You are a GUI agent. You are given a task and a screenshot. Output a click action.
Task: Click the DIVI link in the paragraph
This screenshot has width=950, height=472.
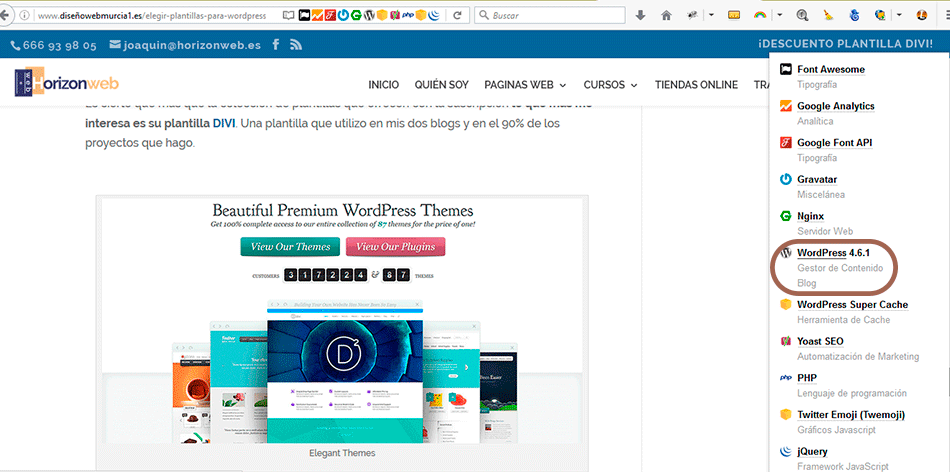coord(224,124)
